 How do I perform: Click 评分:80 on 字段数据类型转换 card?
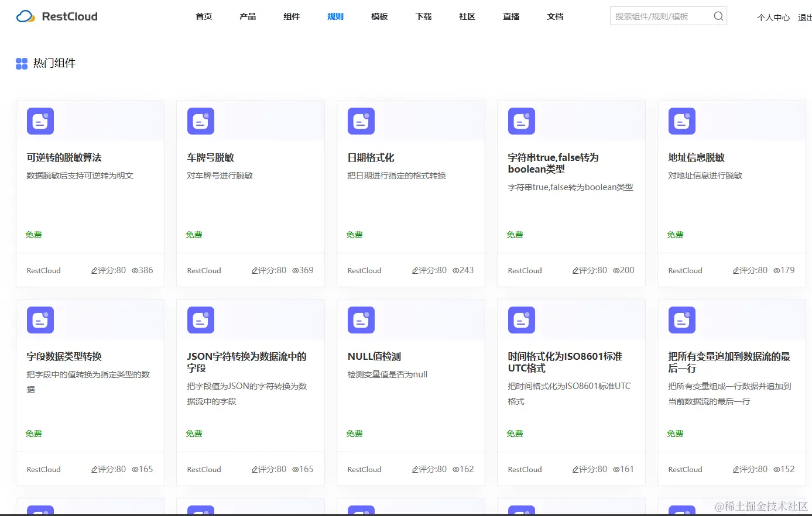point(112,469)
